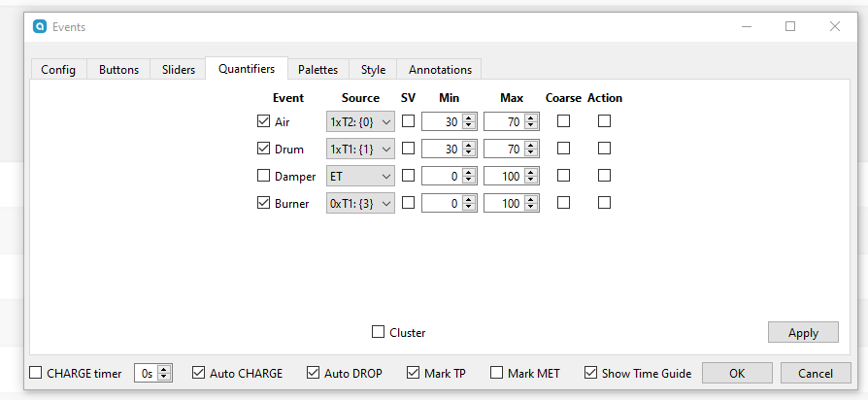This screenshot has height=400, width=868.
Task: Enable Coarse for the Drum row
Action: click(563, 149)
